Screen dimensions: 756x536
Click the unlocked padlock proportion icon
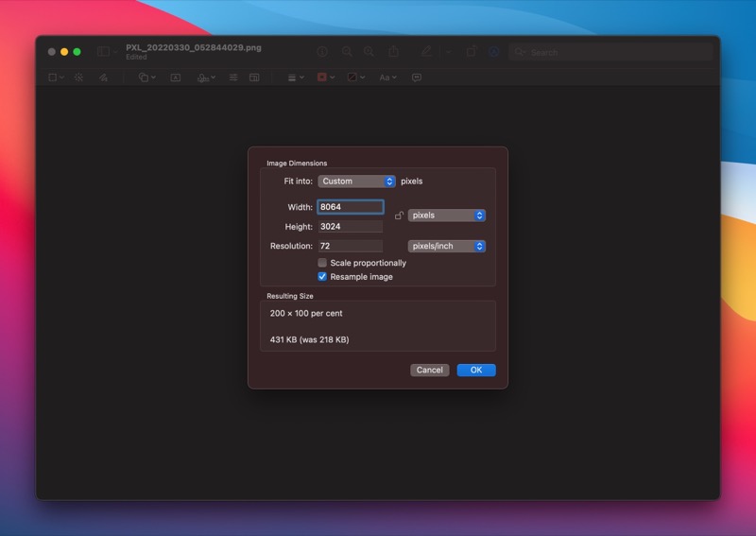pos(399,216)
